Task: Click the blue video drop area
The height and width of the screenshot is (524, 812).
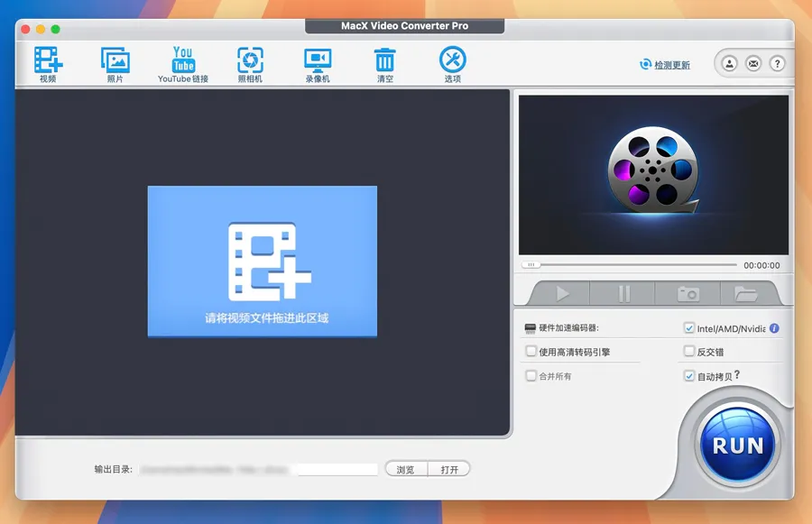Action: click(262, 262)
